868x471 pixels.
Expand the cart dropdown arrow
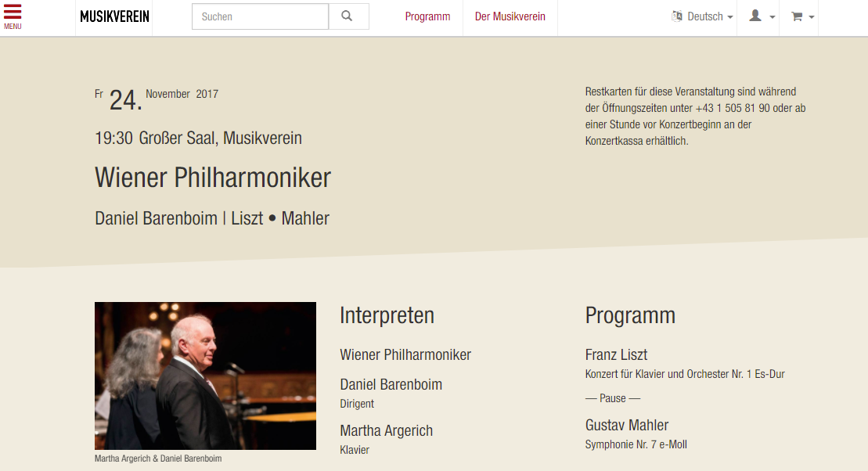point(812,17)
